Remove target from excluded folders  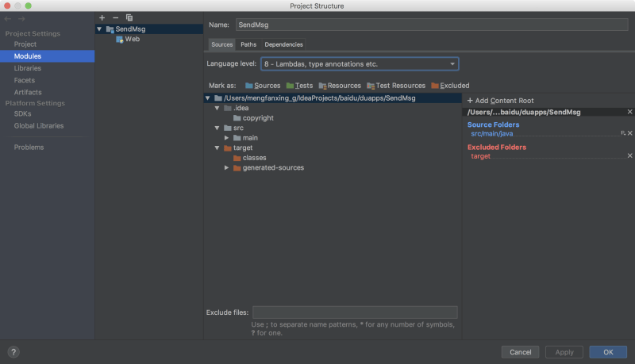click(x=629, y=155)
